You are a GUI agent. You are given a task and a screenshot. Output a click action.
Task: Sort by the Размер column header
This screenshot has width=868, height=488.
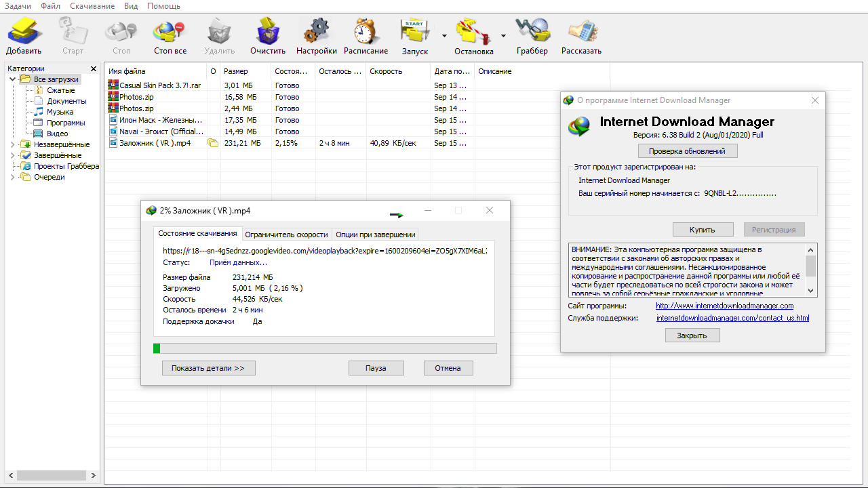[x=245, y=71]
